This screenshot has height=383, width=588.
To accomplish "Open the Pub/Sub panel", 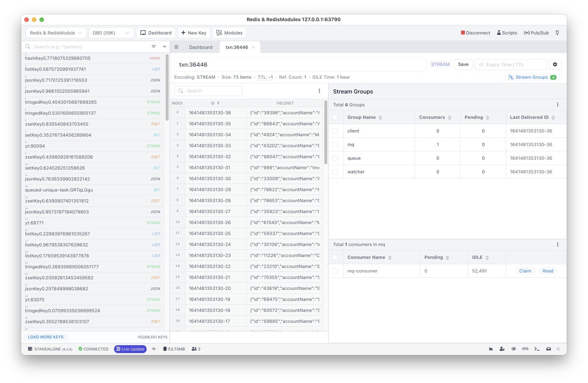I will (x=536, y=33).
